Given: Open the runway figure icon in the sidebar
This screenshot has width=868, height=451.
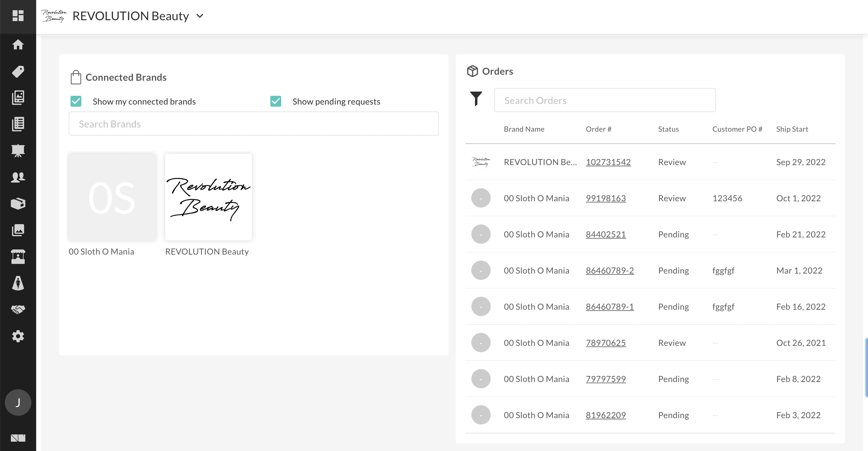Looking at the screenshot, I should click(18, 283).
